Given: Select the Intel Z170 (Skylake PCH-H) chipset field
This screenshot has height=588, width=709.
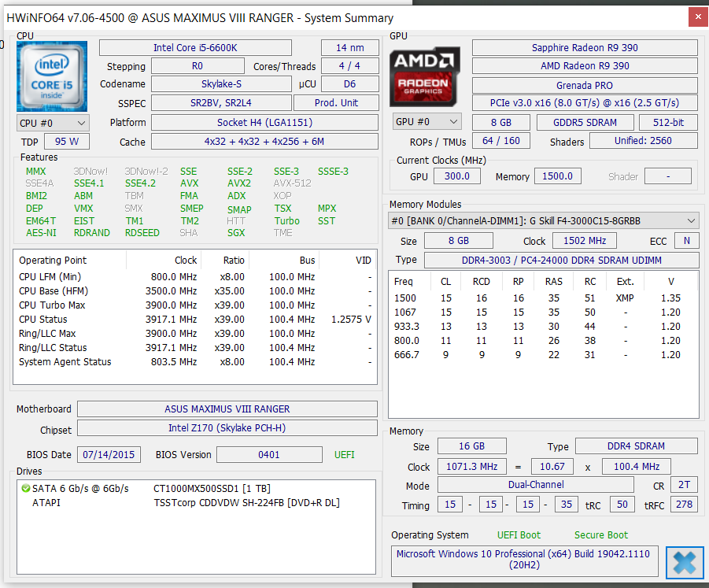Looking at the screenshot, I should [227, 428].
